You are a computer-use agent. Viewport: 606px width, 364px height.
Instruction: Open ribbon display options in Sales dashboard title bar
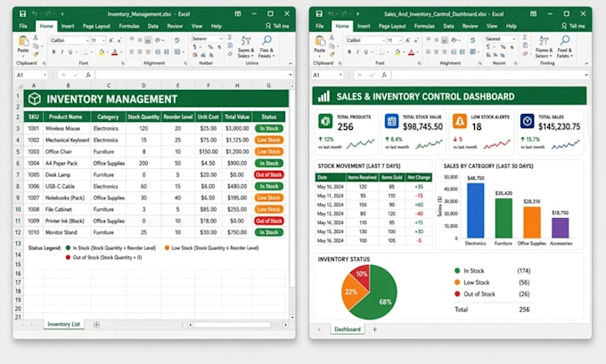pyautogui.click(x=533, y=14)
